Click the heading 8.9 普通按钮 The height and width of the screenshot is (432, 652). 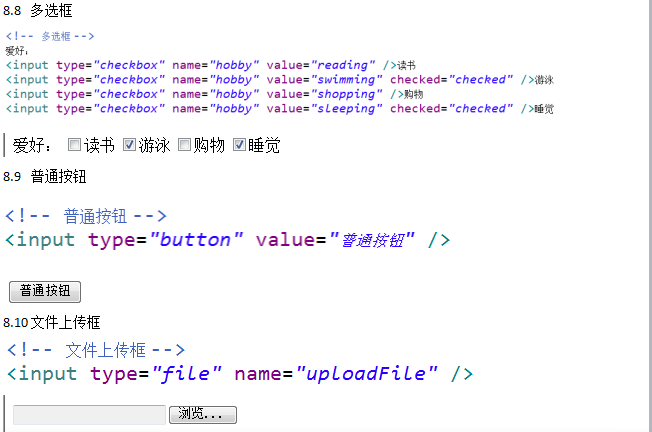point(44,176)
